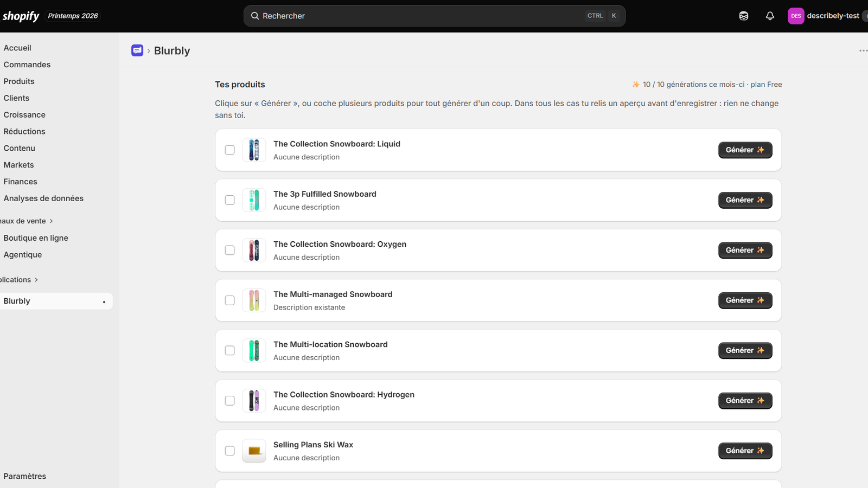Open Croissance in the sidebar
Screen dimensions: 868x488
click(x=24, y=115)
